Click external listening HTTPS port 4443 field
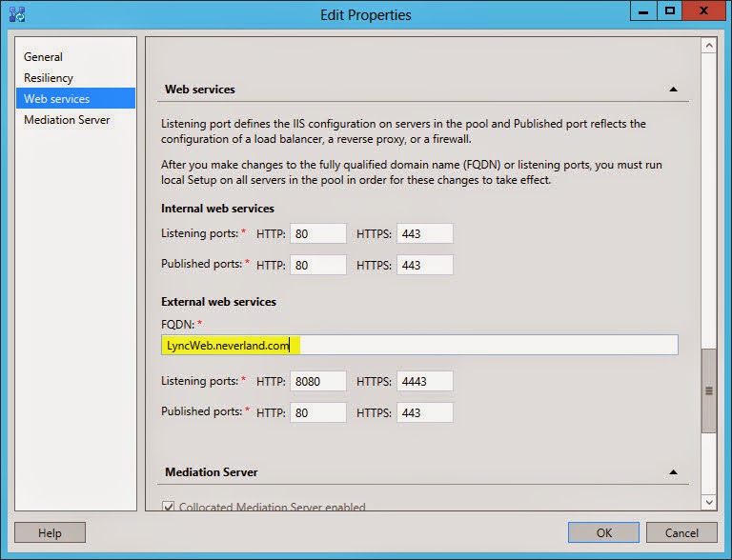This screenshot has height=560, width=732. pos(424,381)
